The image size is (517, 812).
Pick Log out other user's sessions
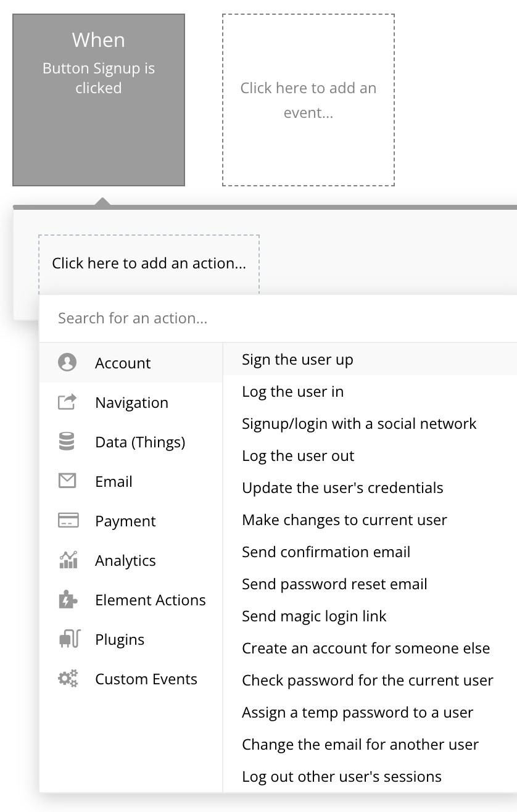click(370, 776)
